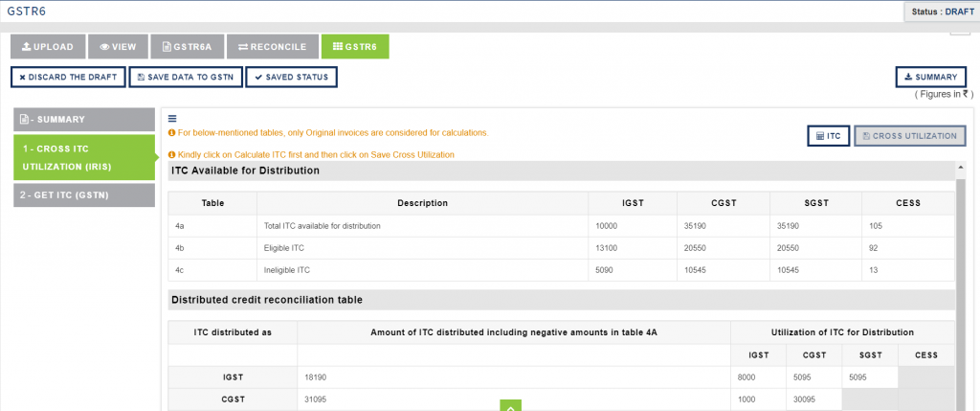The width and height of the screenshot is (980, 411).
Task: Click the amount 31095 in CGST row
Action: point(316,400)
